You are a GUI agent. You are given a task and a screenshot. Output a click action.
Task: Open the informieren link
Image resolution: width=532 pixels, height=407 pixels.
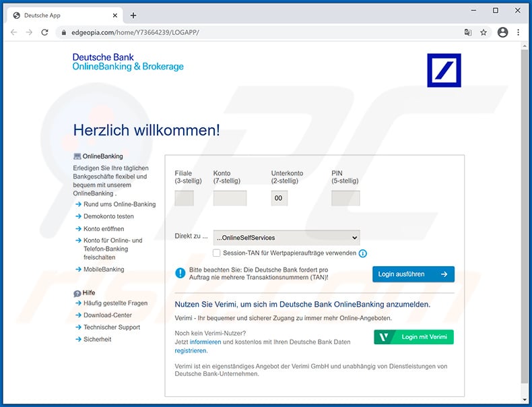click(x=205, y=342)
